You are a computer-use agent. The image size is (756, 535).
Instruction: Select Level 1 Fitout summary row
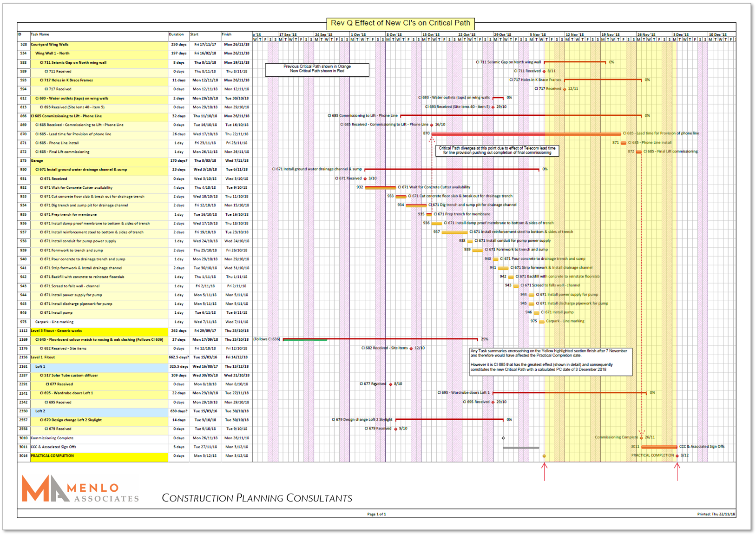pyautogui.click(x=135, y=357)
